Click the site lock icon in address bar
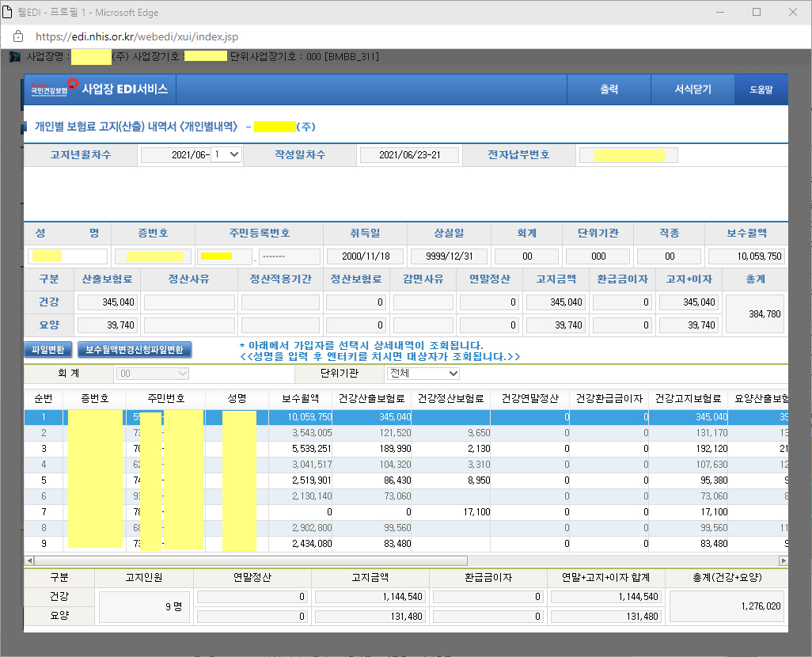Image resolution: width=812 pixels, height=657 pixels. point(18,36)
